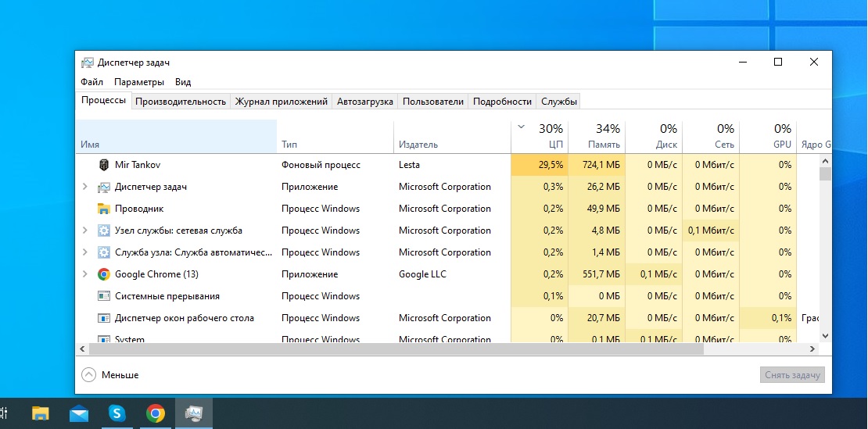
Task: Collapse details with the Меньше button
Action: pyautogui.click(x=110, y=375)
